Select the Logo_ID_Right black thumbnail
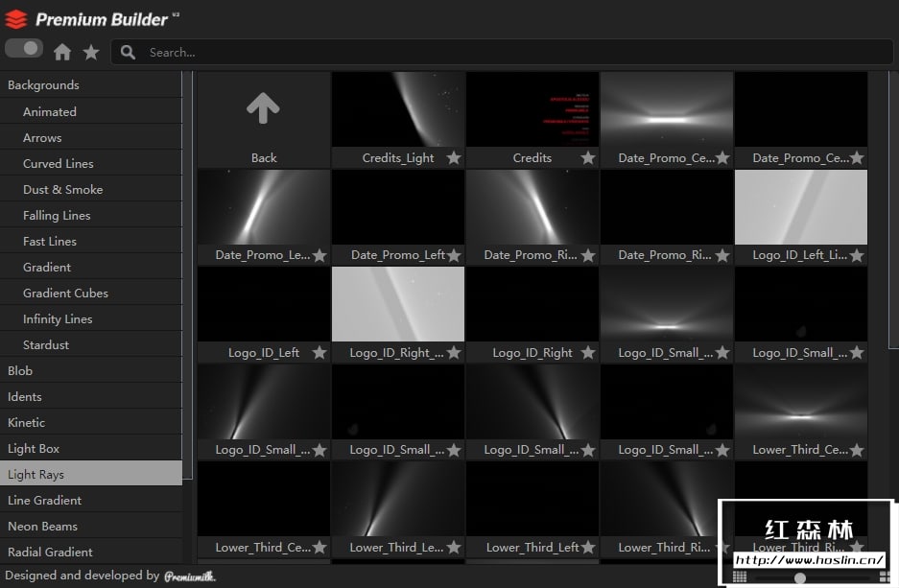Screen dimensions: 899x588 532,304
